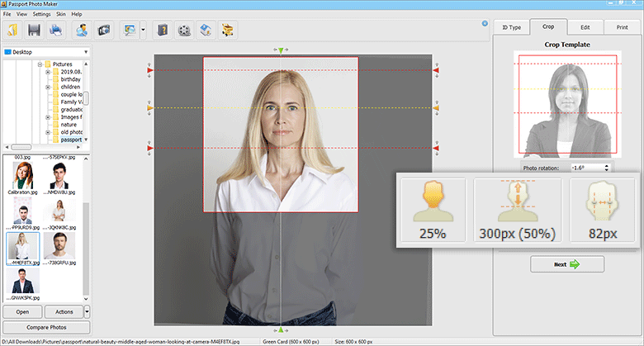Click the Next button with green arrow
644x346 pixels.
pos(566,264)
